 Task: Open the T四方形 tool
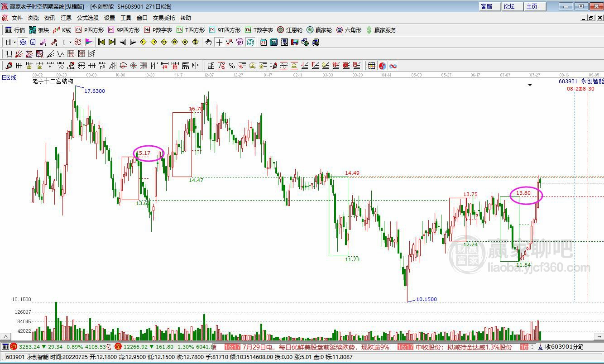191,30
